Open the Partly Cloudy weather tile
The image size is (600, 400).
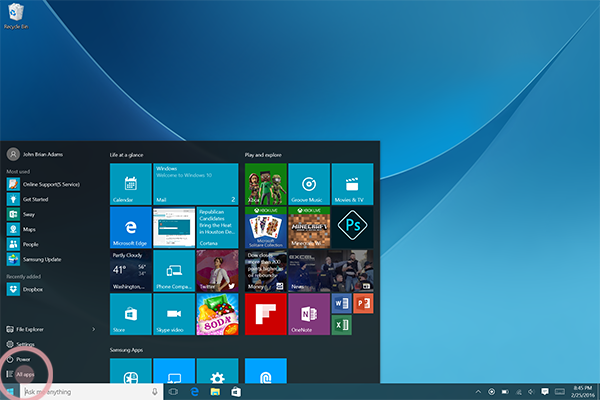(x=130, y=271)
